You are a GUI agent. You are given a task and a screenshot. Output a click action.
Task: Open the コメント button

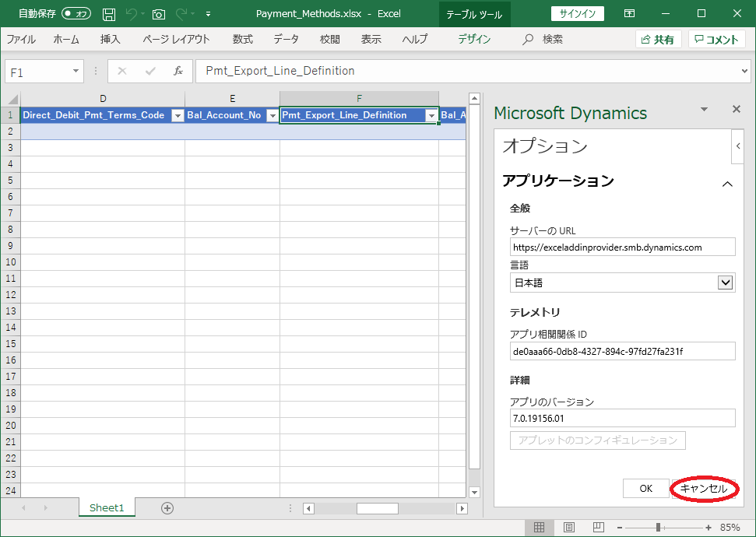coord(716,40)
